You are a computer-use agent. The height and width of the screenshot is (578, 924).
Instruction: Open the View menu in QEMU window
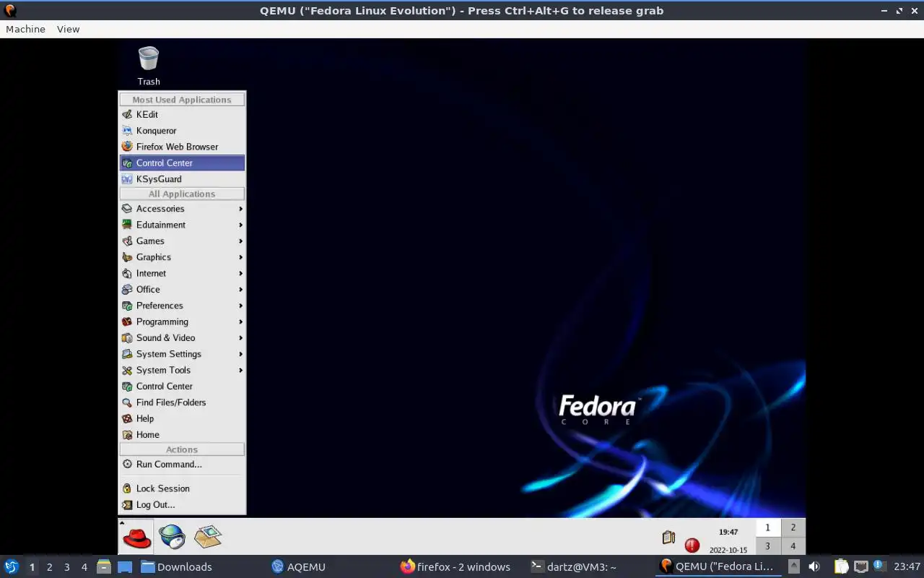[68, 29]
